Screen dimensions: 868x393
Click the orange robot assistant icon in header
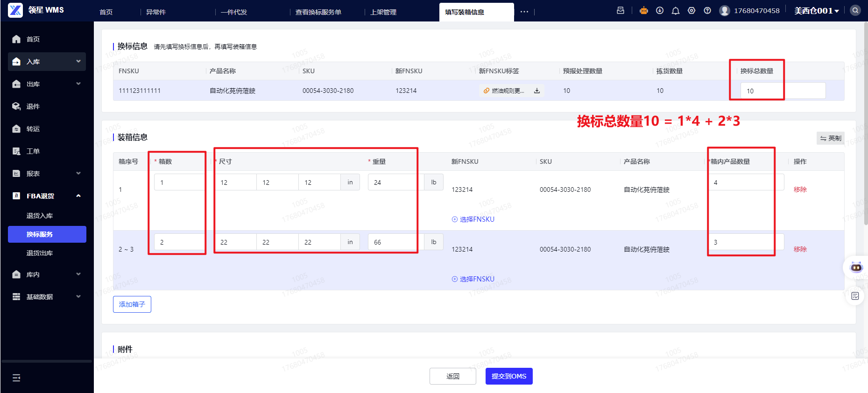click(644, 11)
